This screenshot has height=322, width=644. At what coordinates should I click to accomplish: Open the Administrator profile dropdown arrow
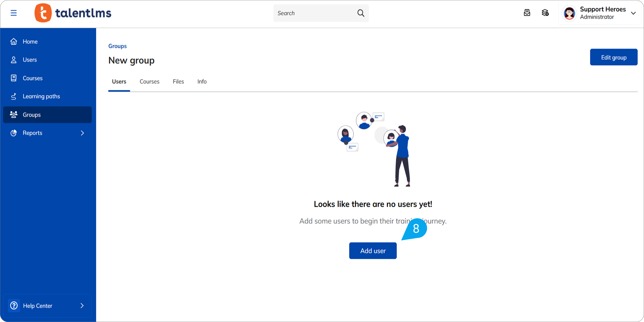pos(634,13)
